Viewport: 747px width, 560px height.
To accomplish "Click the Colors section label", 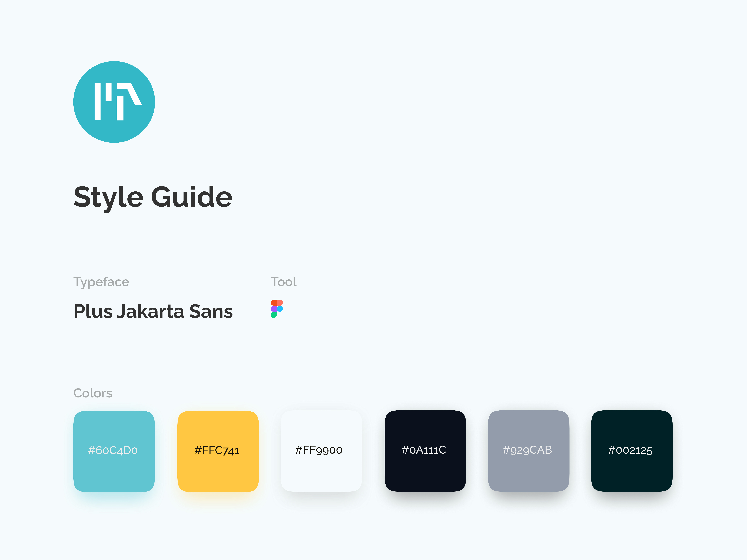I will click(93, 393).
